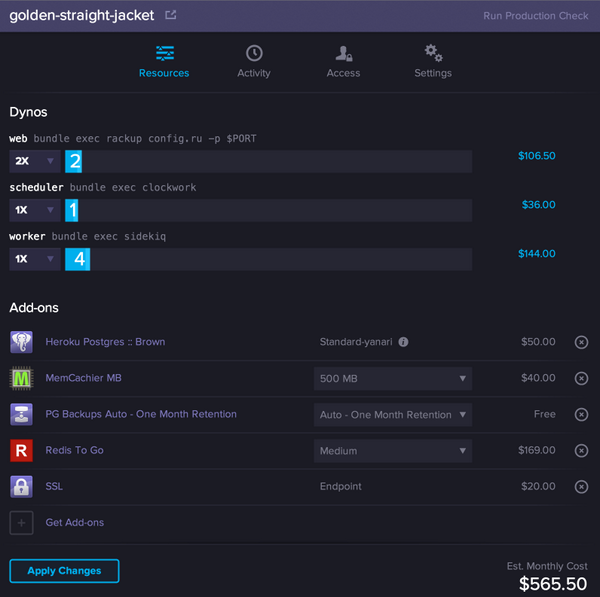The width and height of the screenshot is (600, 597).
Task: Open PG Backups Auto add-on link
Action: [141, 414]
